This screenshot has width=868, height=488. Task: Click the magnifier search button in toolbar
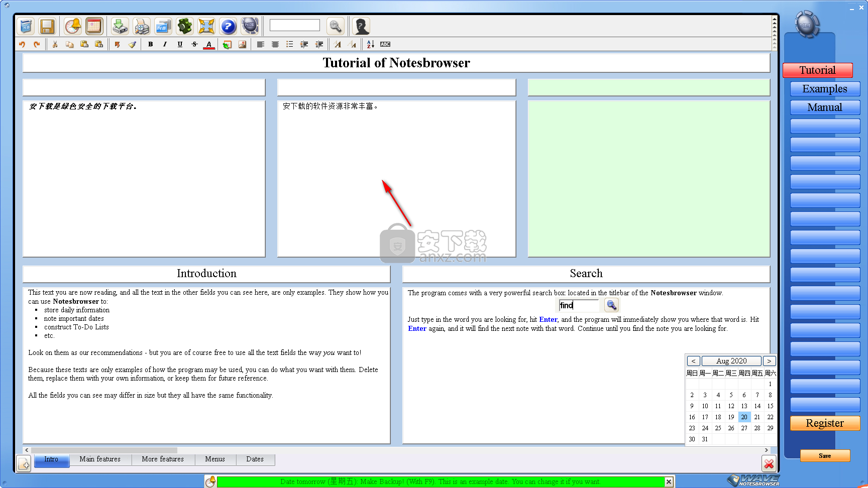335,26
